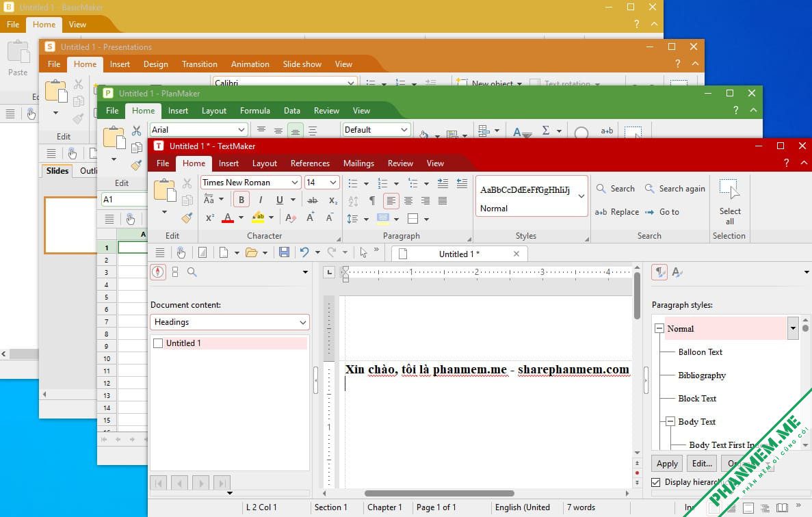Apply subscript formatting in TextMaker
The width and height of the screenshot is (812, 517).
333,200
